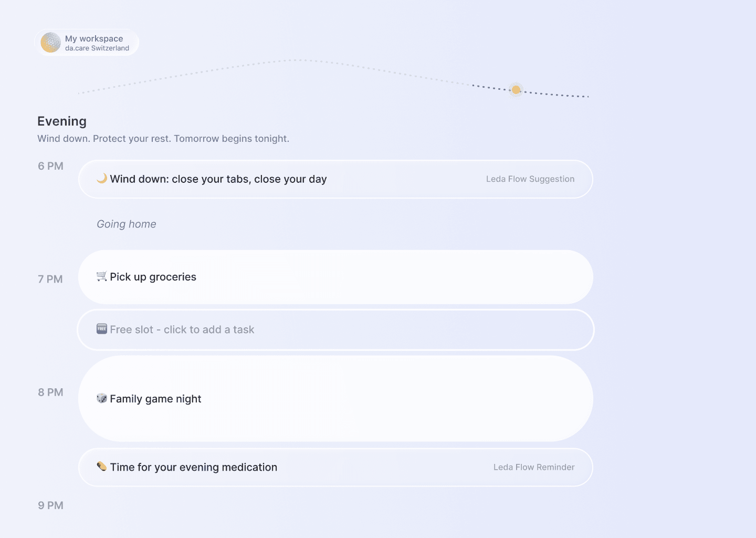756x538 pixels.
Task: Open the Family game night event
Action: [335, 399]
